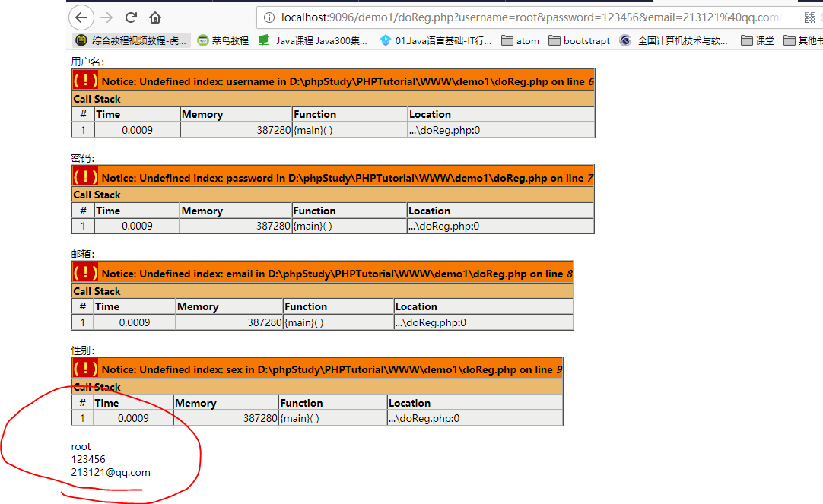Click the Time column header in email table
Screen dimensions: 823x504
(107, 307)
